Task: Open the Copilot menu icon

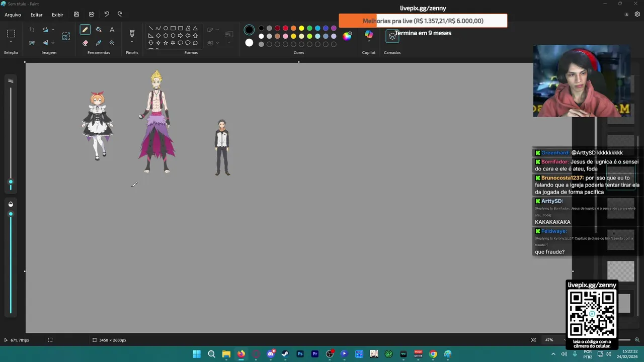Action: 369,34
